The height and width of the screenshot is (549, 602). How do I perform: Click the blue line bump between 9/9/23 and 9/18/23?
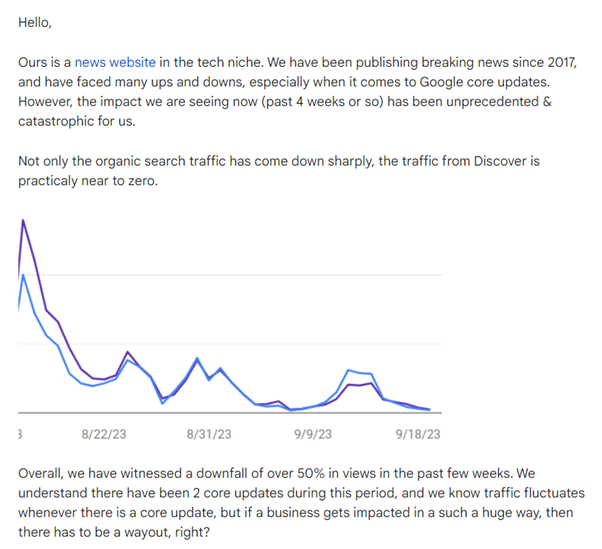(349, 370)
